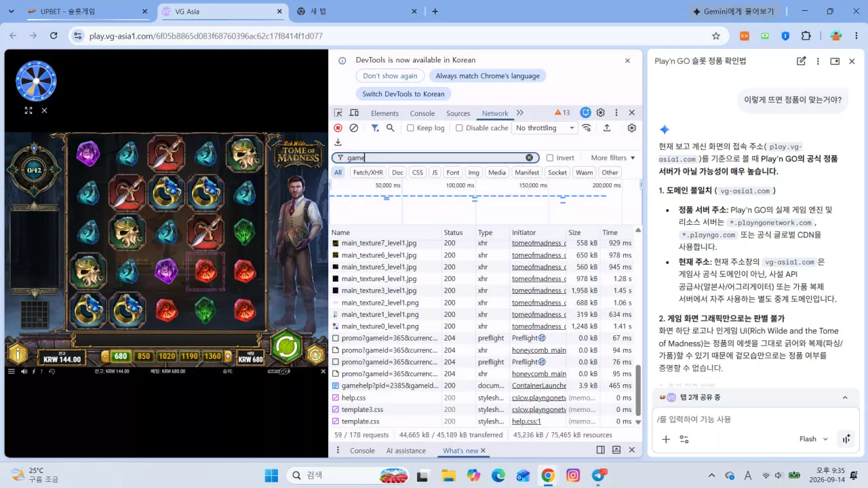
Task: Open the No throttling dropdown
Action: [x=545, y=128]
